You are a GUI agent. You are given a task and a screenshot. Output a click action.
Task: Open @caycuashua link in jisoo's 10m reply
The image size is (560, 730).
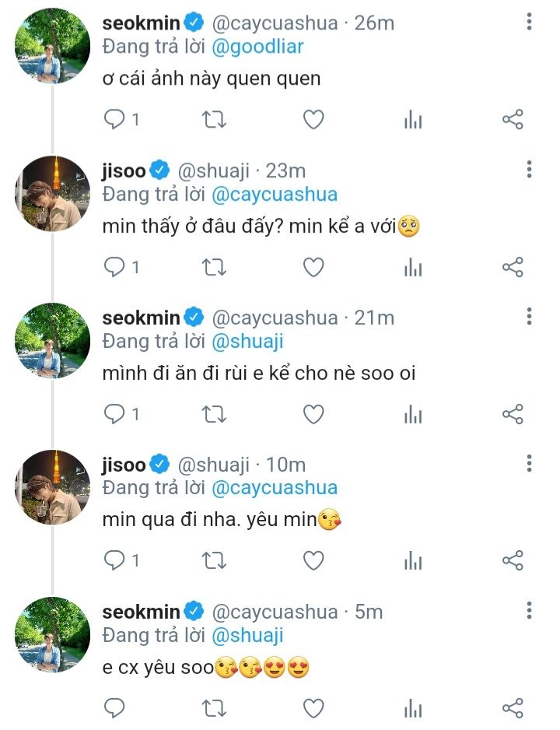click(x=274, y=488)
